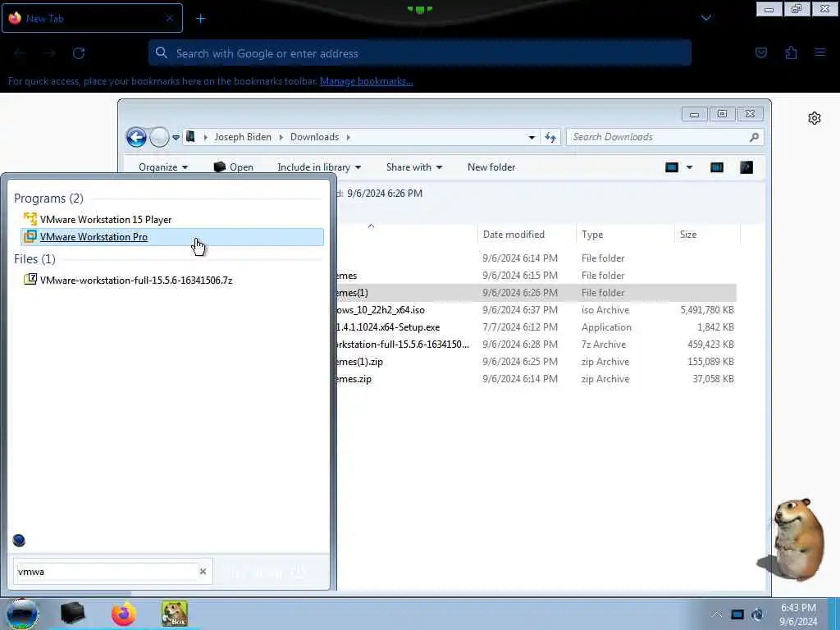Open recent locations dropdown in Explorer
840x630 pixels.
(x=176, y=138)
